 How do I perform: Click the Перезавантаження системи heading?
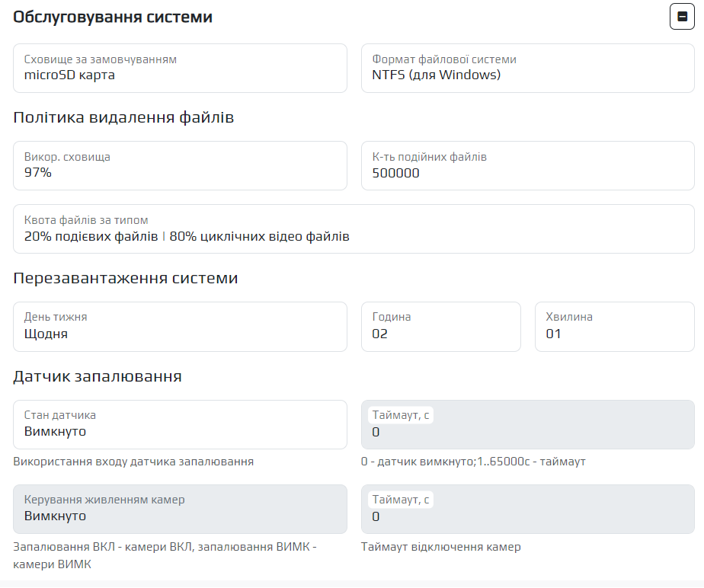(x=126, y=278)
